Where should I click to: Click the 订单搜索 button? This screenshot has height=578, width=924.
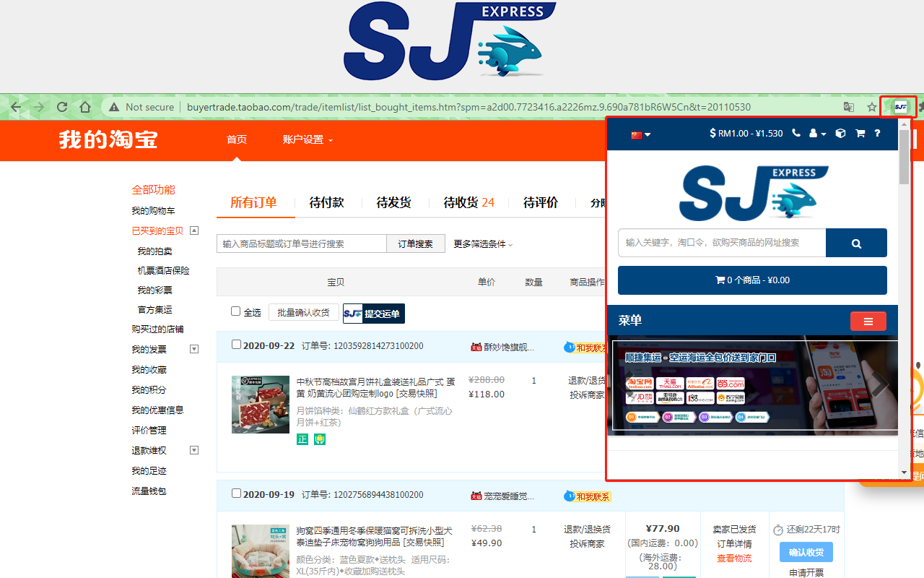point(416,244)
